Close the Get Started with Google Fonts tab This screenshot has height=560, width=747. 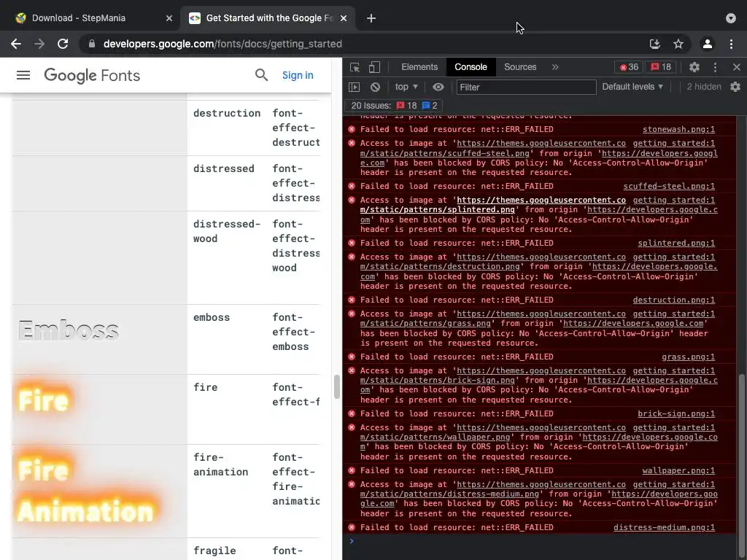point(344,18)
